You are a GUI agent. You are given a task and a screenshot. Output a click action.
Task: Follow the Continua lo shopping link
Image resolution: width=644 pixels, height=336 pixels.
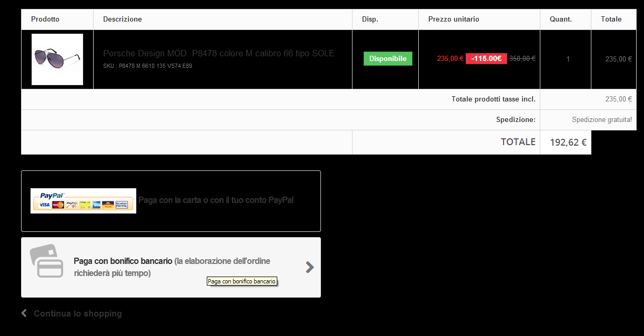pyautogui.click(x=78, y=314)
